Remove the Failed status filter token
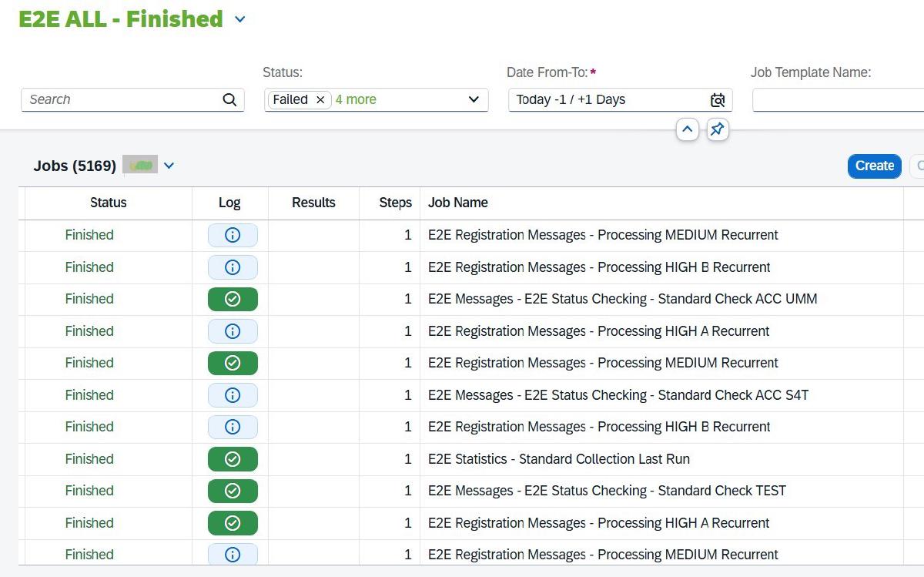924x577 pixels. pos(320,100)
